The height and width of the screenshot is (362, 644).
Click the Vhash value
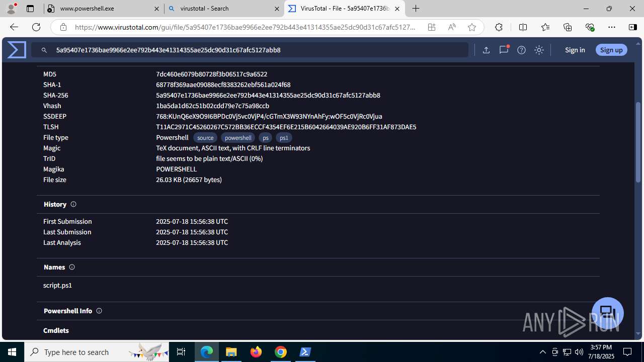(x=212, y=106)
